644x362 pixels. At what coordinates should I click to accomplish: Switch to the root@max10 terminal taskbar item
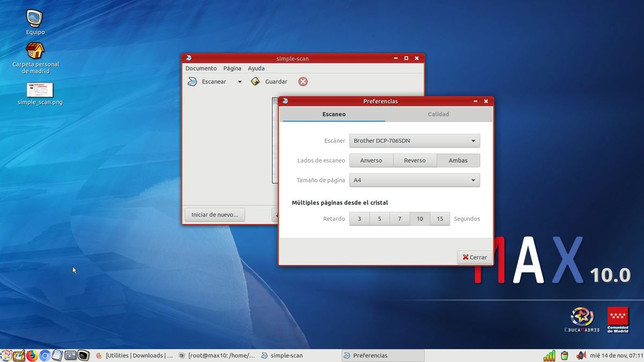pyautogui.click(x=217, y=356)
